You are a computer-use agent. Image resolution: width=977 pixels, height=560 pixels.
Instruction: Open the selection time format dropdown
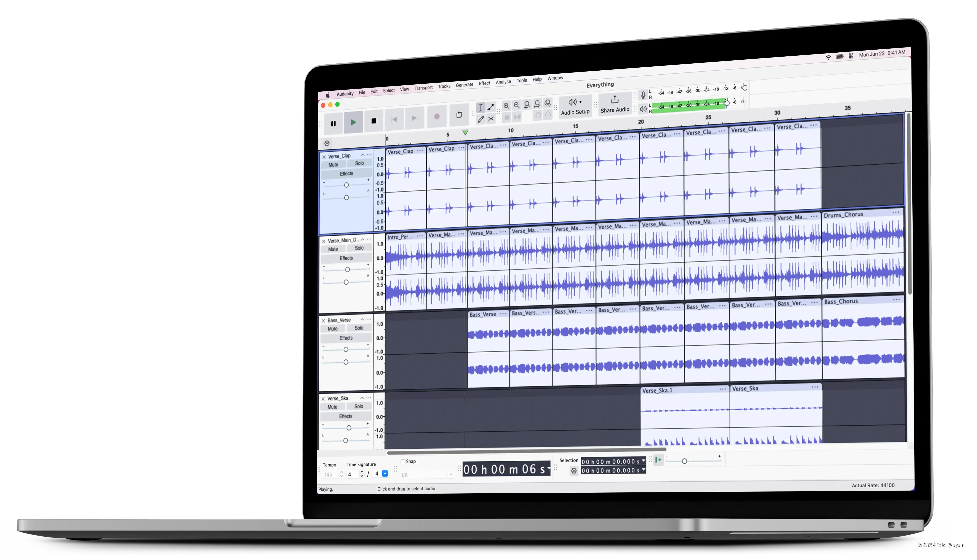[x=643, y=461]
